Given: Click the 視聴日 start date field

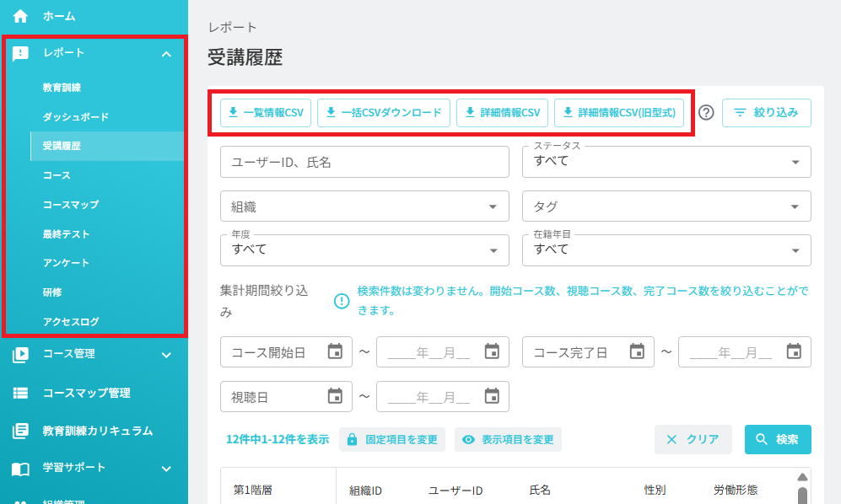Looking at the screenshot, I should [x=286, y=396].
